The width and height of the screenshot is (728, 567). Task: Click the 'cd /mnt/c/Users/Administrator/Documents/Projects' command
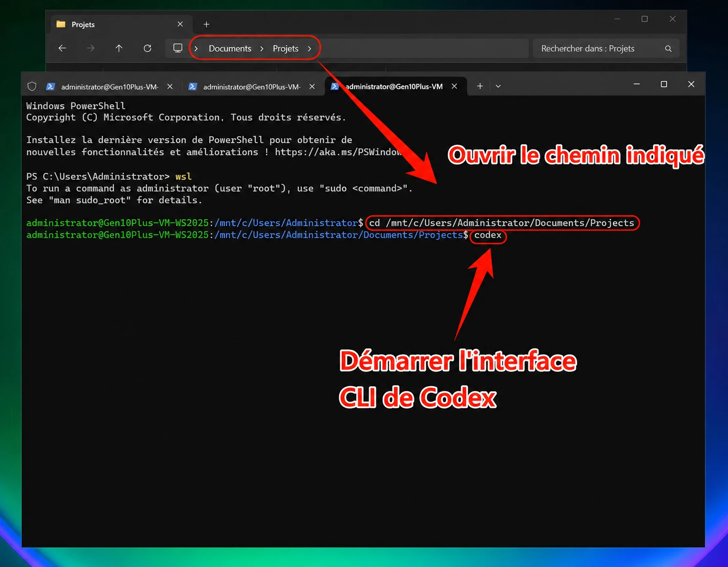coord(502,223)
